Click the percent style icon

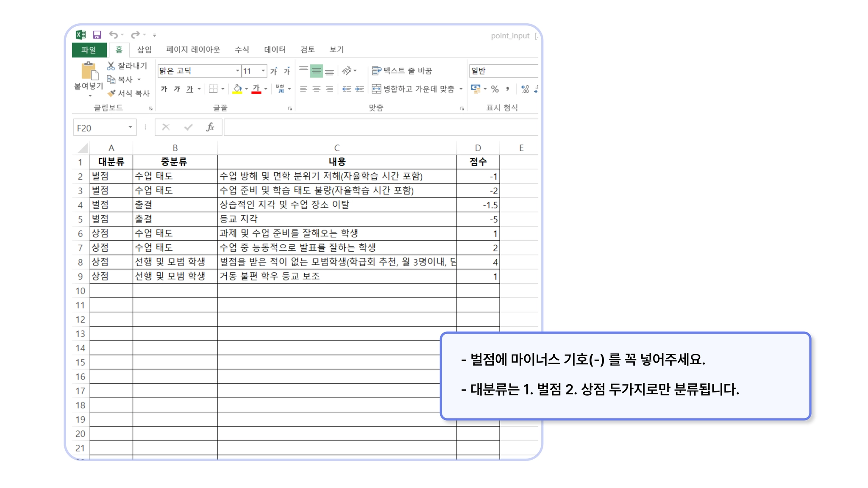click(x=495, y=89)
